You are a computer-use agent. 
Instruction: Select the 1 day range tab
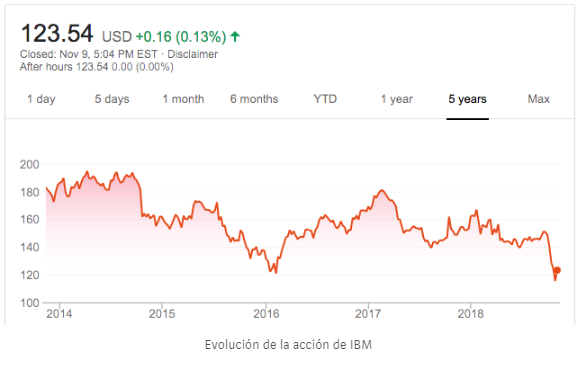tap(41, 99)
